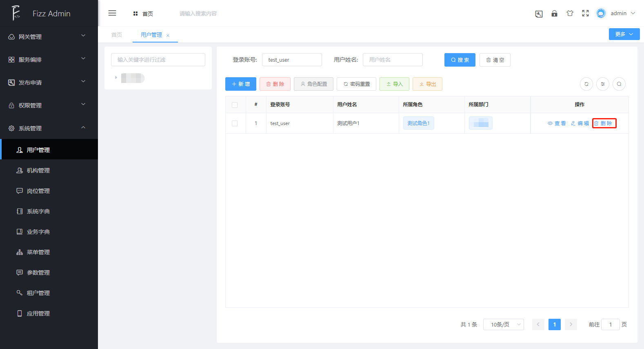Image resolution: width=644 pixels, height=349 pixels.
Task: Tick the select-all header checkbox
Action: [235, 105]
